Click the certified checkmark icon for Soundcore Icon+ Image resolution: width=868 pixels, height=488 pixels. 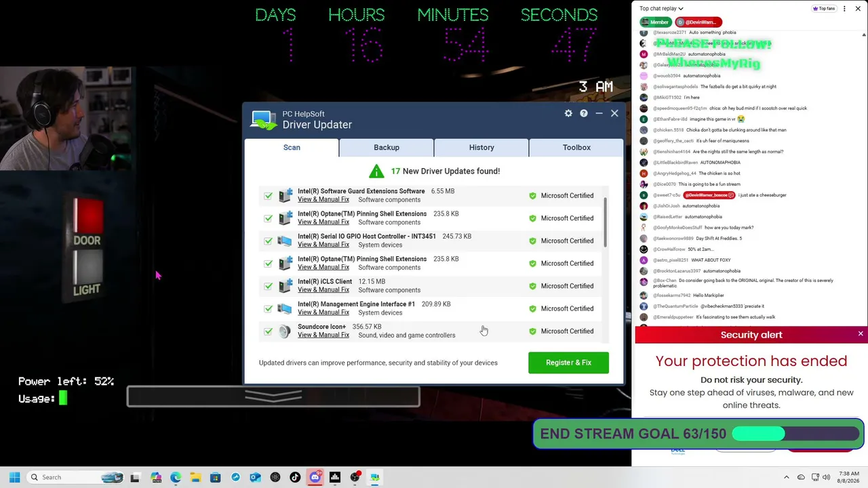532,331
